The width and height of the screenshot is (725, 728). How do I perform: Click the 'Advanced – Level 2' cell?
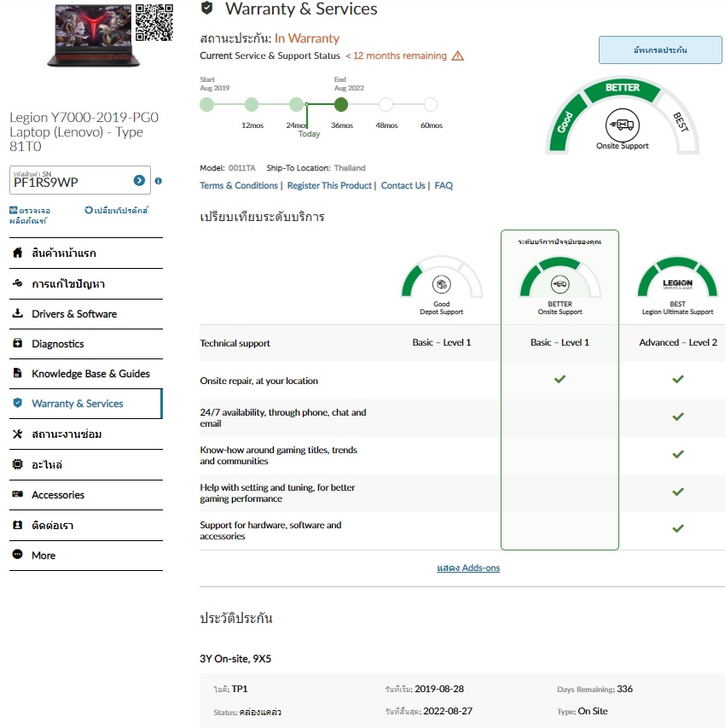click(677, 342)
